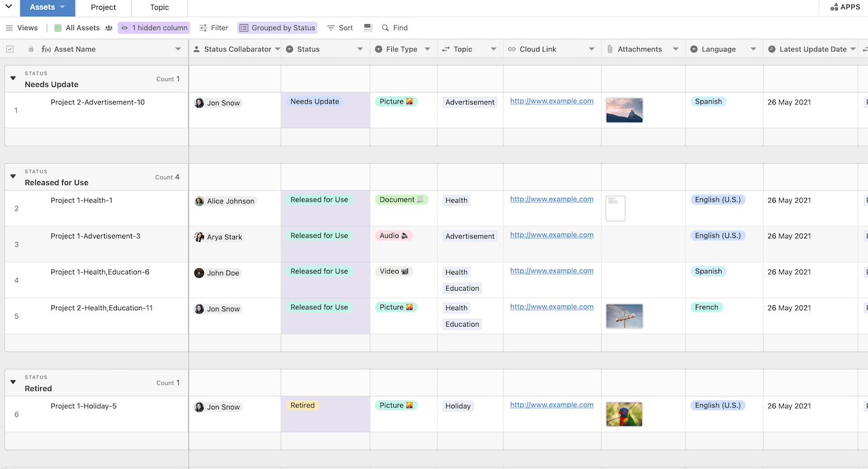Switch to the Assets table tab
Viewport: 868px width, 469px height.
(47, 7)
